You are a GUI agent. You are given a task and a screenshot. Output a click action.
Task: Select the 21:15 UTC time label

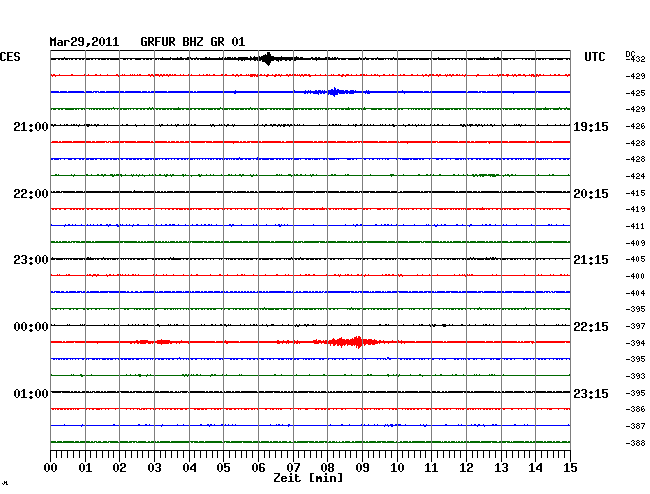(591, 260)
